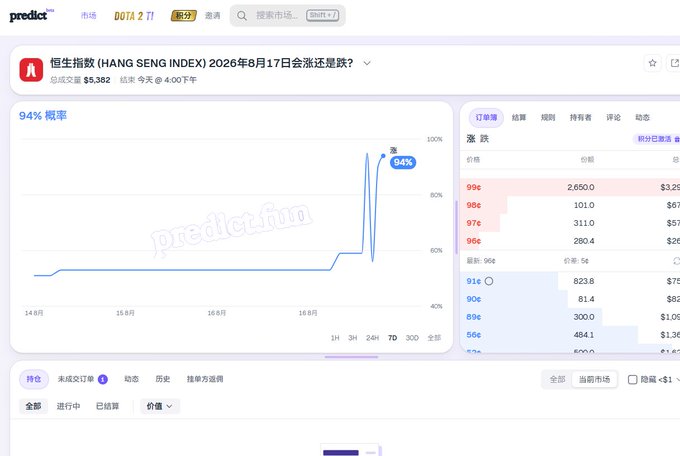Open the 挂单方返佣 tab

(205, 379)
